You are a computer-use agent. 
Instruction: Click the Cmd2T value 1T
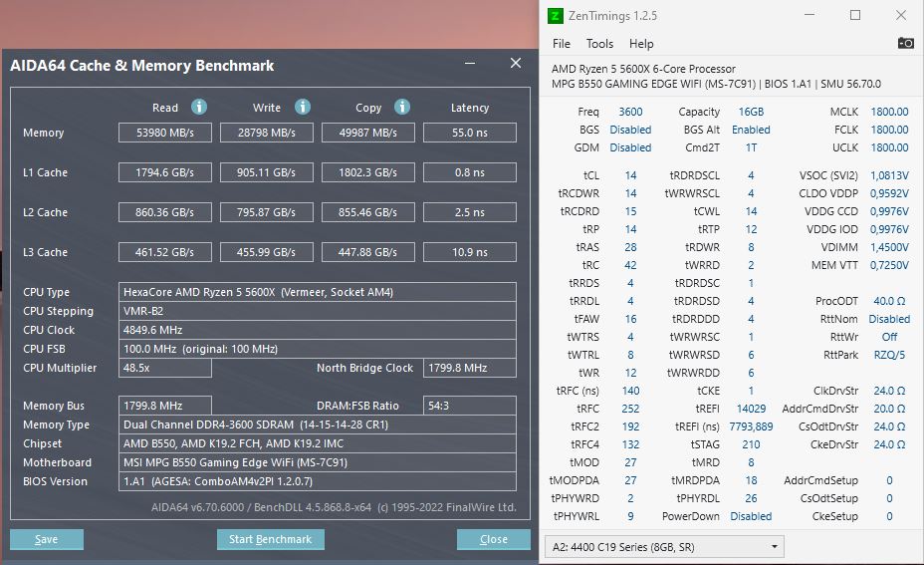tap(751, 147)
